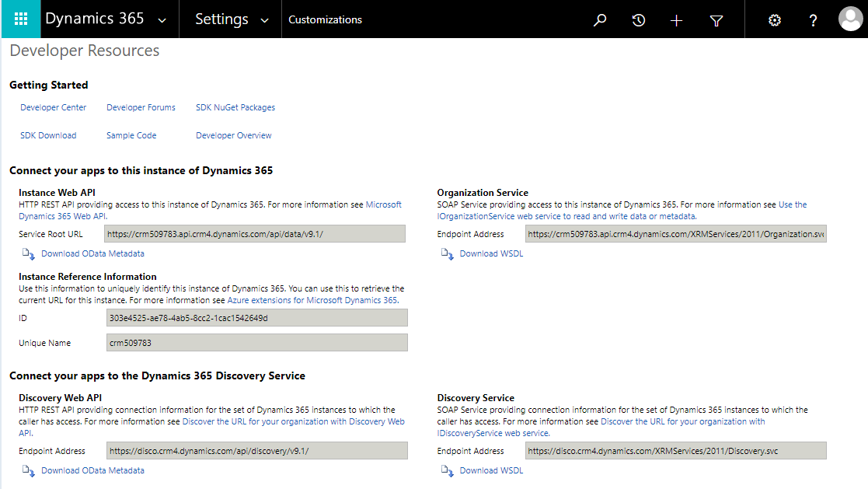Click the Discovery Web API heading
Viewport: 868px width, 489px height.
pos(61,397)
